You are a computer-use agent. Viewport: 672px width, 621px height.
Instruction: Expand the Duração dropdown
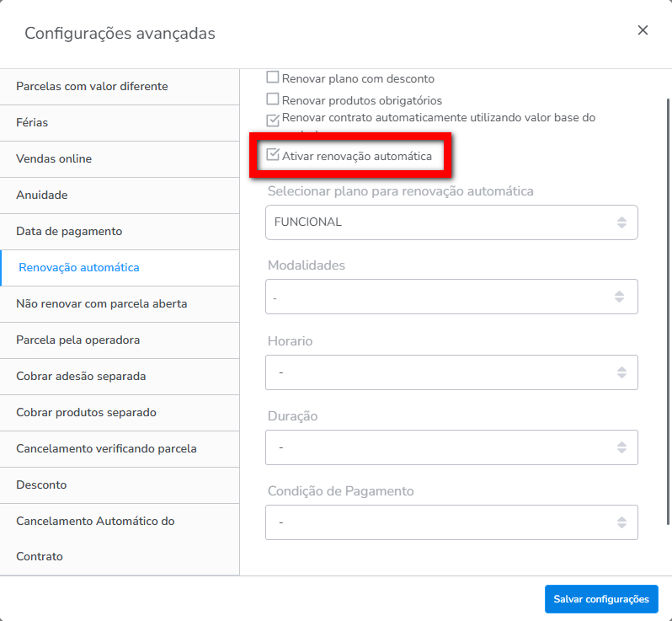coord(451,447)
